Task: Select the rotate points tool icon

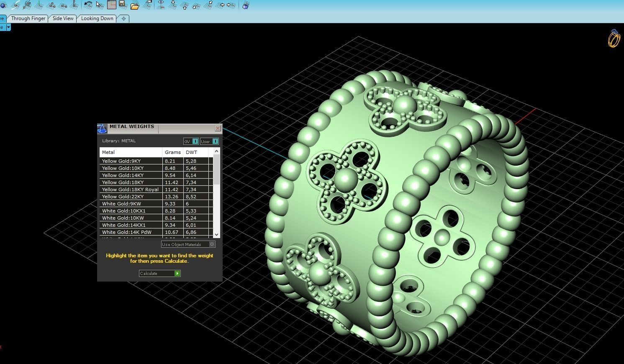Action: click(27, 5)
